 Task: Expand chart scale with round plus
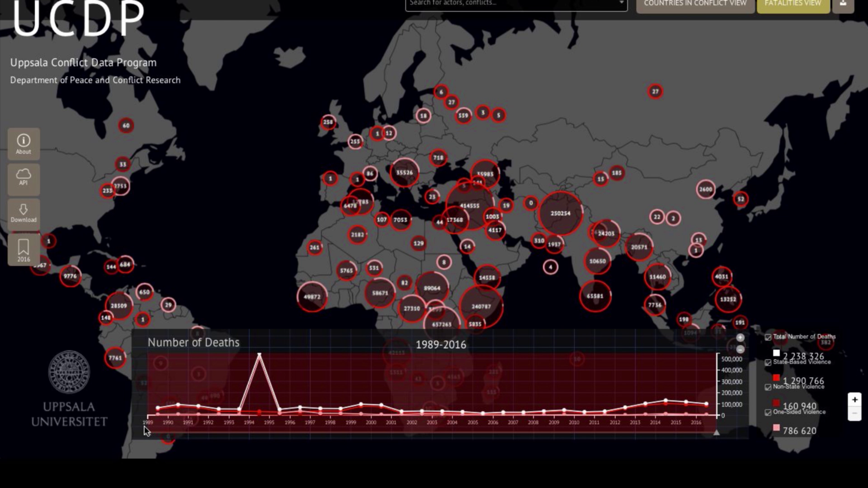(x=740, y=338)
